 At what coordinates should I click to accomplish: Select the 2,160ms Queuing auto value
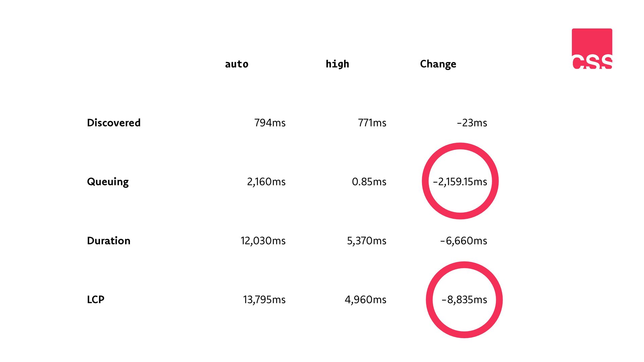(266, 182)
